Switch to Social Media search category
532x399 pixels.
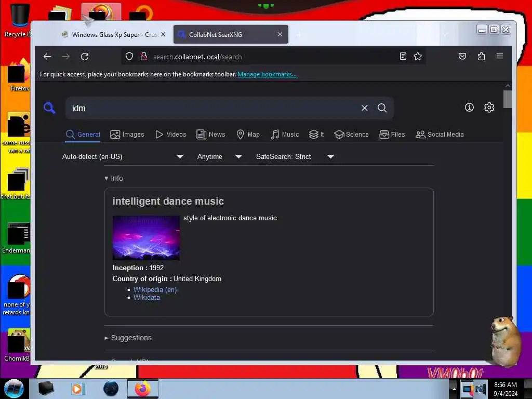coord(440,135)
